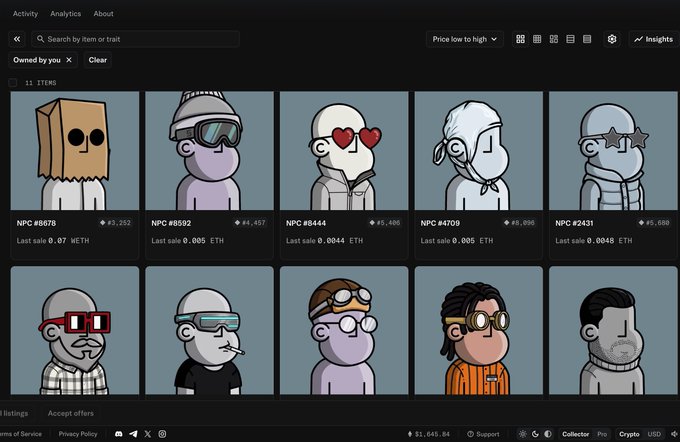Click the 11 ITEMS count label
Viewport: 680px width, 442px height.
[x=41, y=83]
